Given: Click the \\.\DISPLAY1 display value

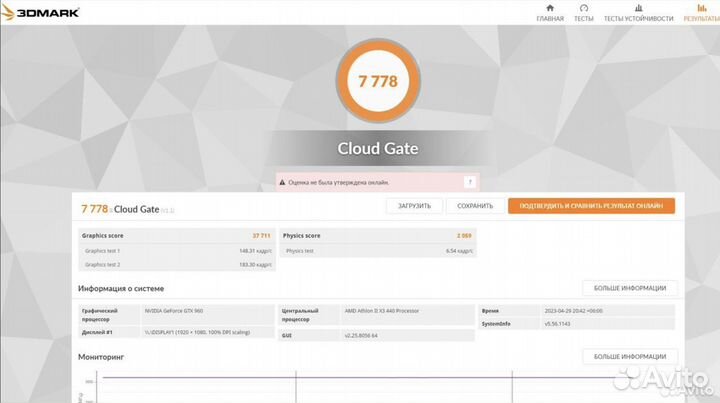Looking at the screenshot, I should click(x=197, y=332).
